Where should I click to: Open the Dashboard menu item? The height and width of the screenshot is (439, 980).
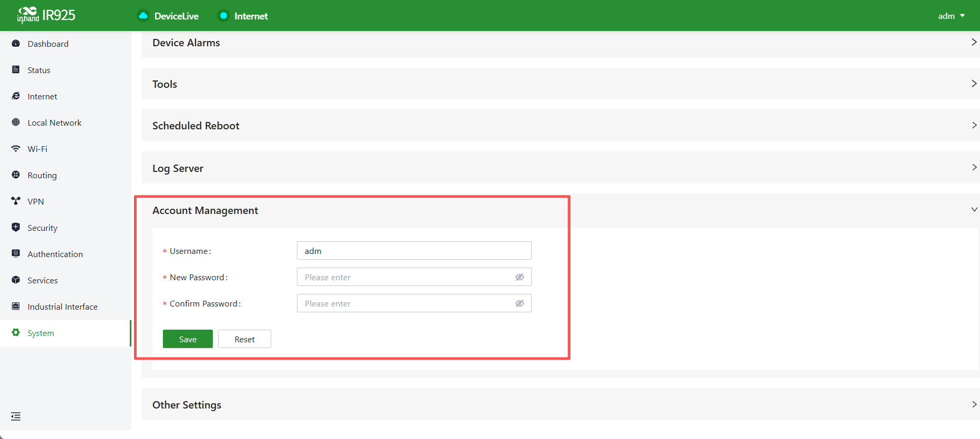65,44
